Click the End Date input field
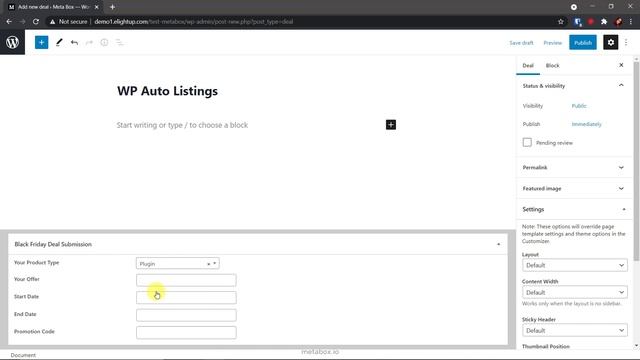The image size is (640, 360). pyautogui.click(x=186, y=315)
